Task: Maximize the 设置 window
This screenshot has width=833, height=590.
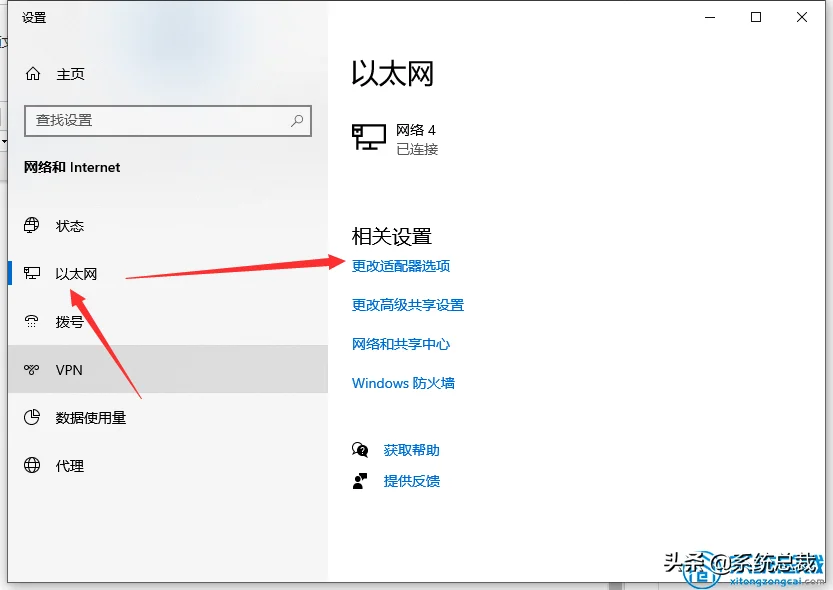Action: click(x=755, y=18)
